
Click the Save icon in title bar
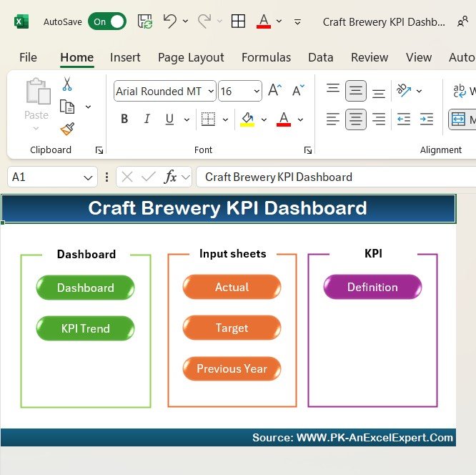(145, 21)
